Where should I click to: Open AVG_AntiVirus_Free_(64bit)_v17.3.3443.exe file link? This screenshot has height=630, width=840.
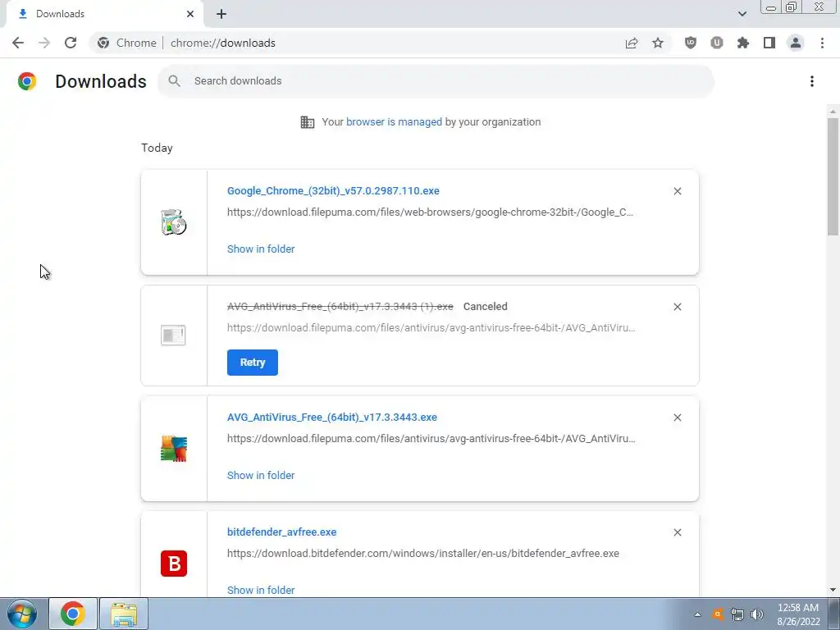[x=332, y=417]
